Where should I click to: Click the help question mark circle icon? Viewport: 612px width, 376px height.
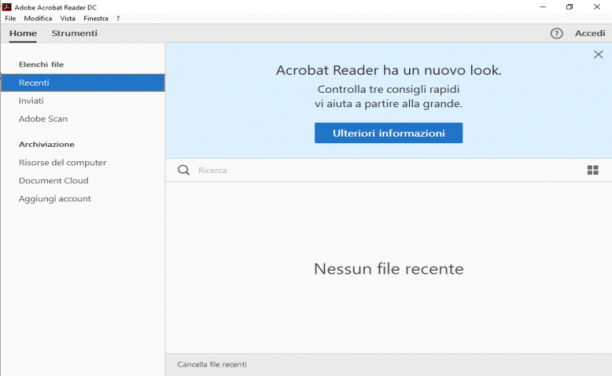click(557, 34)
